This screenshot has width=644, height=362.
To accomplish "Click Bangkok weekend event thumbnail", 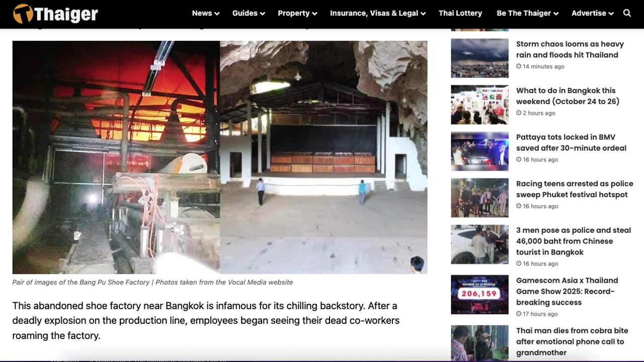I will point(479,105).
